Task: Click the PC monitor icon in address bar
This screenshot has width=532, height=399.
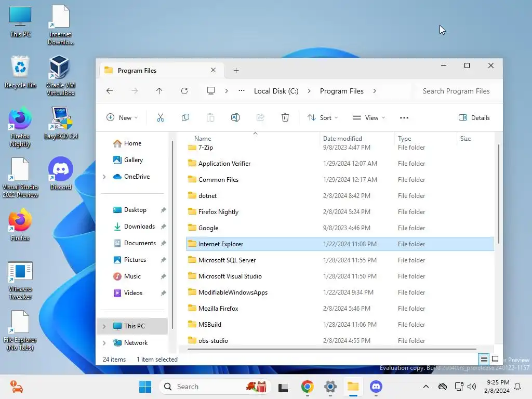Action: [x=211, y=91]
